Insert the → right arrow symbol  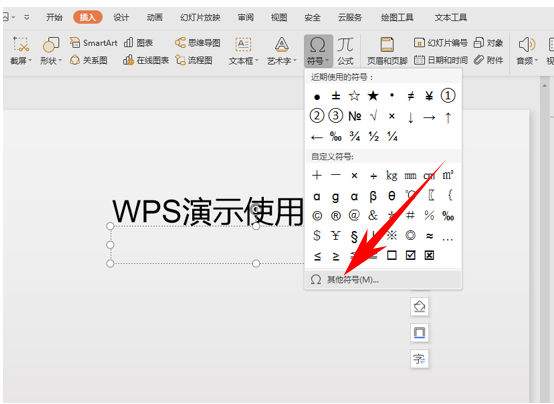click(429, 117)
